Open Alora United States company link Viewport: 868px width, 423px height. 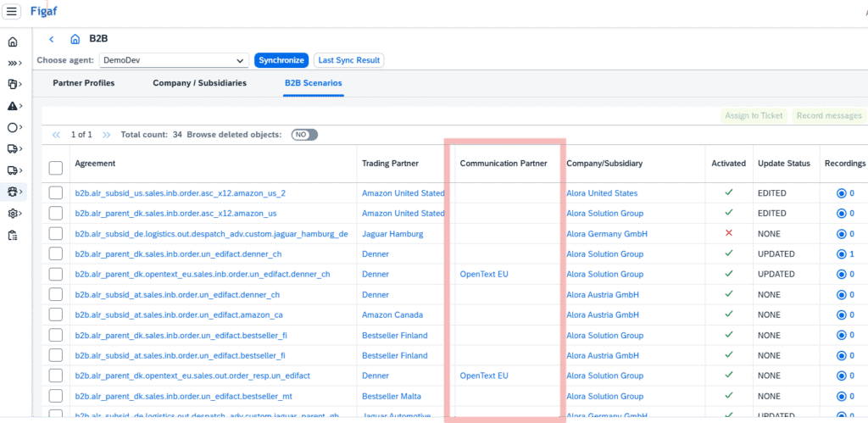pyautogui.click(x=602, y=193)
